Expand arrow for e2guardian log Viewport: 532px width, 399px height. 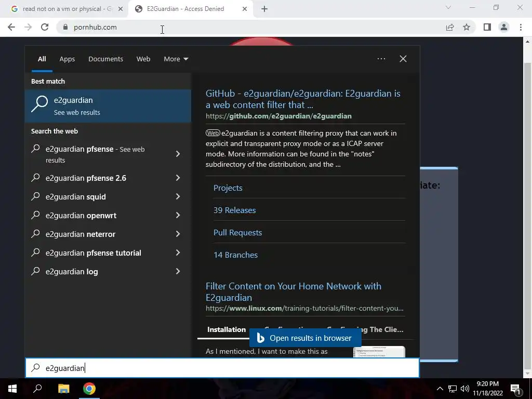(x=178, y=271)
